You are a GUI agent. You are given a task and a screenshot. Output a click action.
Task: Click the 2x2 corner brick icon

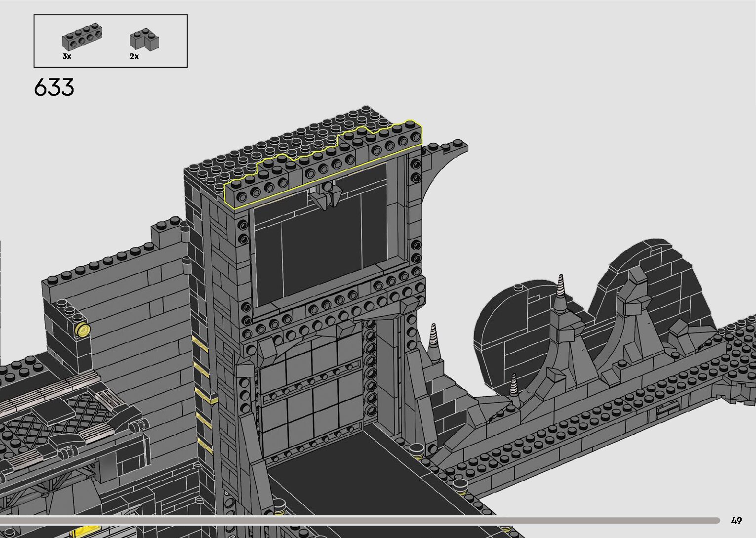[144, 41]
